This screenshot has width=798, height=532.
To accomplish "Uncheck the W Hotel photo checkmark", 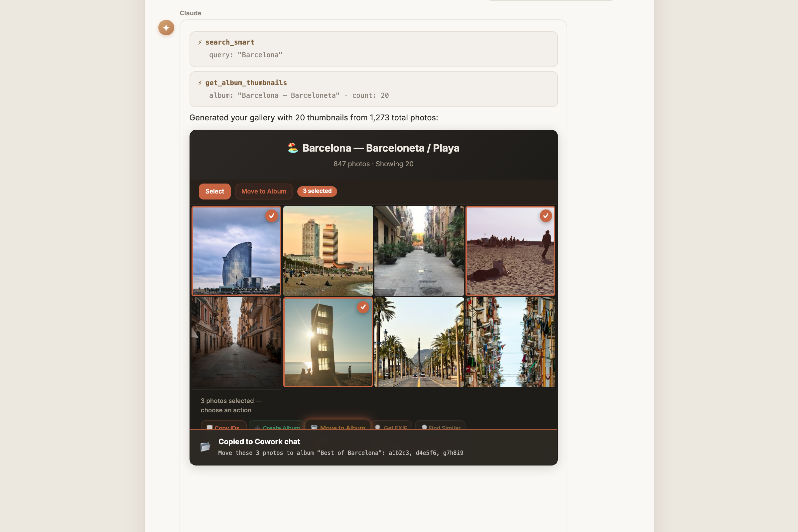I will (x=271, y=216).
